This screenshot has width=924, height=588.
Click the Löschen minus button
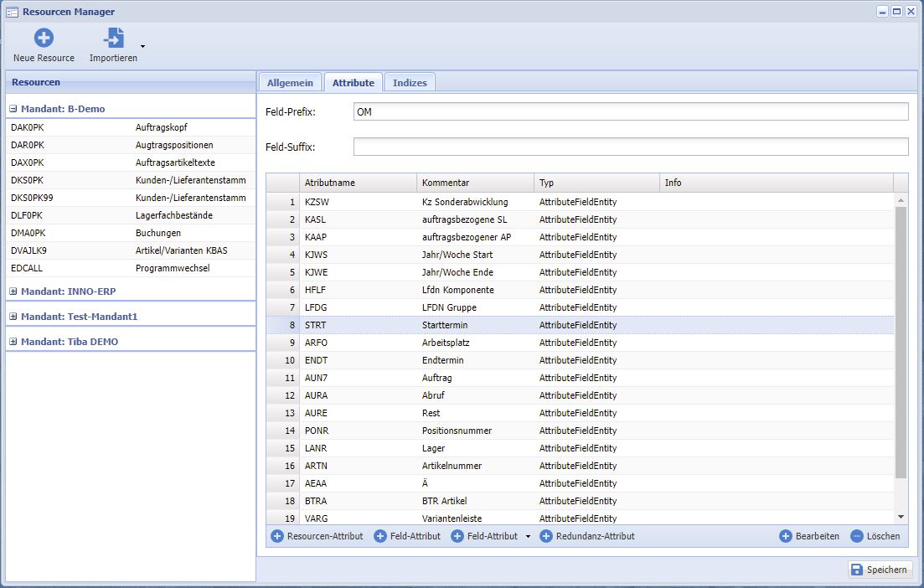pos(857,536)
